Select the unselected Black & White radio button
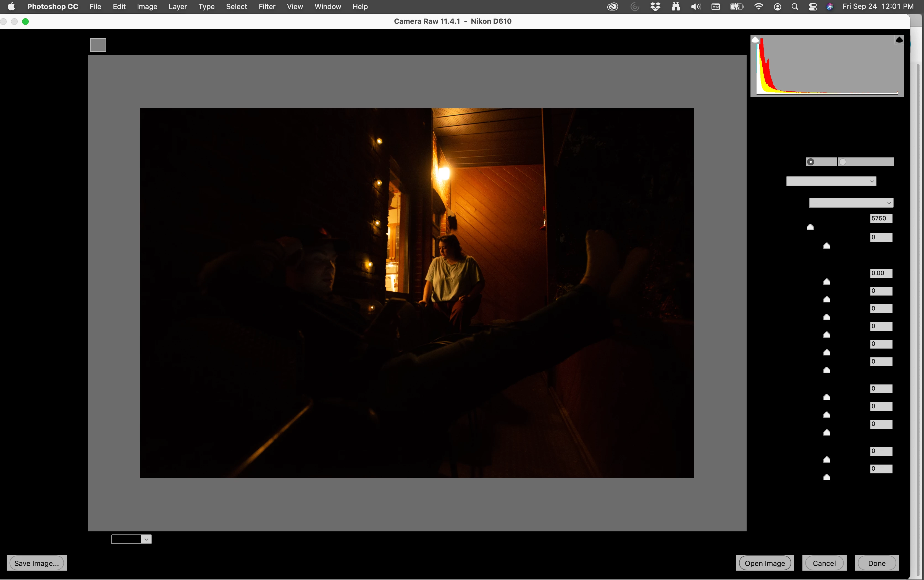The width and height of the screenshot is (924, 580). (843, 162)
